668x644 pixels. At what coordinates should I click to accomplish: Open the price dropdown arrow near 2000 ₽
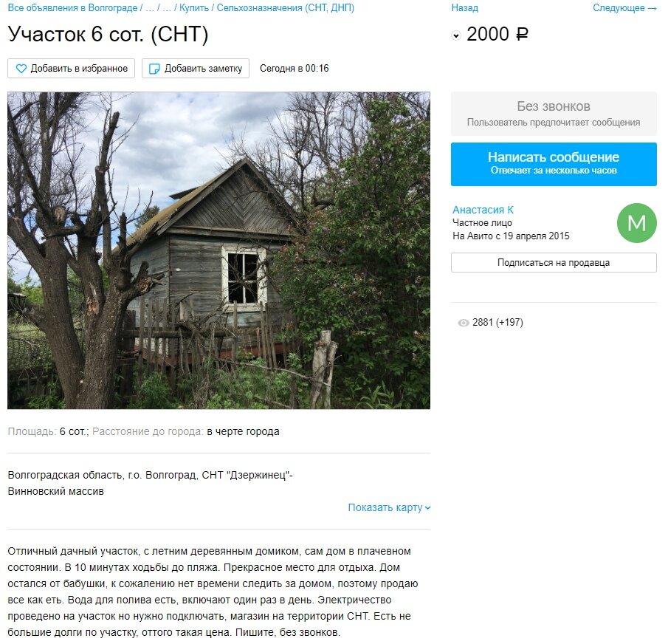coord(456,35)
